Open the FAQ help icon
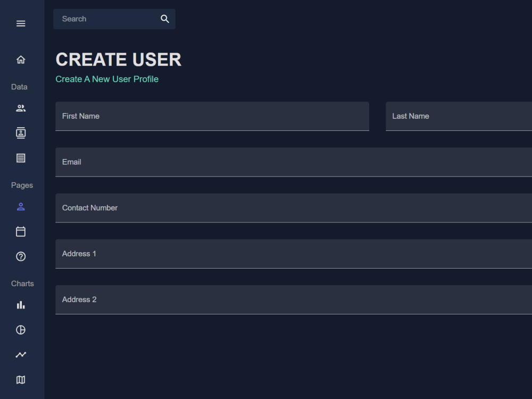The width and height of the screenshot is (532, 399). [x=21, y=256]
